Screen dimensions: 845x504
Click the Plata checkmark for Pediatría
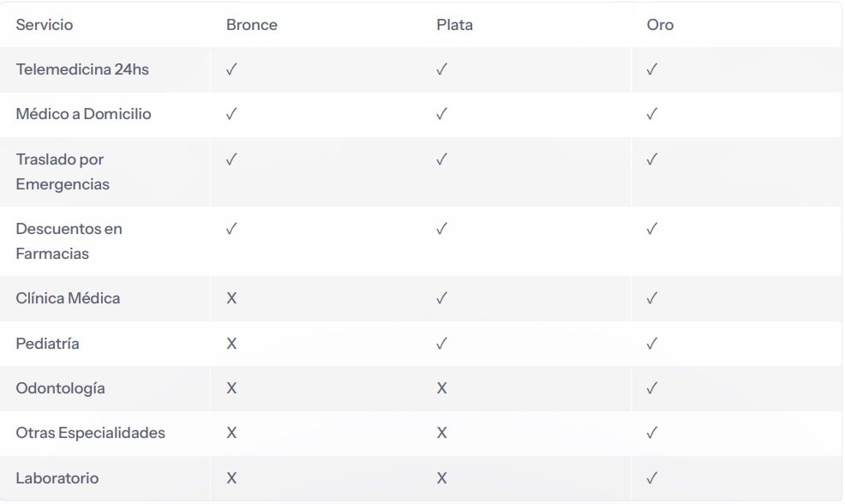pyautogui.click(x=442, y=344)
